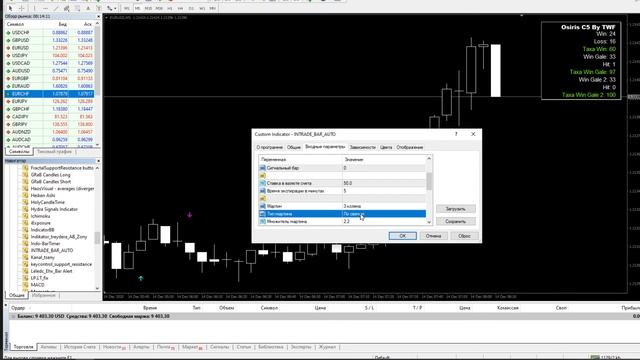Click icon beside iExposure indicator

(x=25, y=223)
